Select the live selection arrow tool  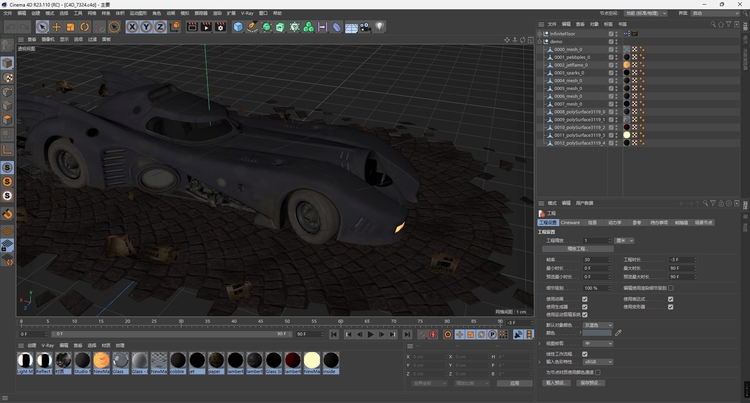click(x=42, y=27)
